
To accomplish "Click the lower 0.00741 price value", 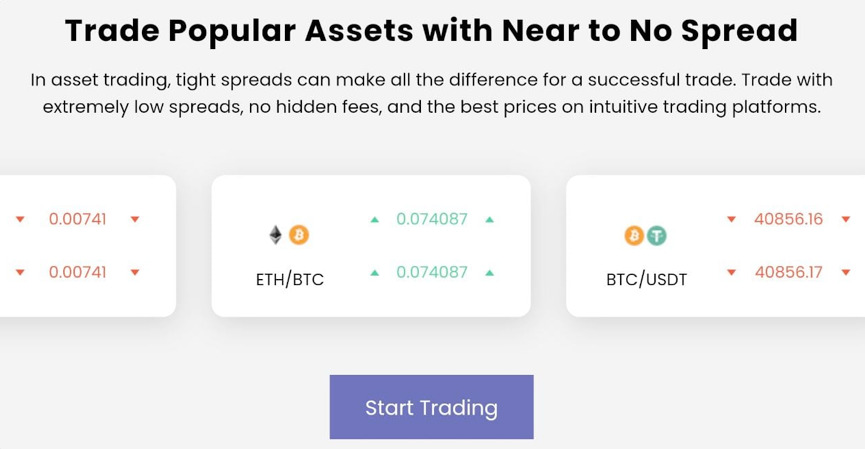I will pyautogui.click(x=77, y=272).
